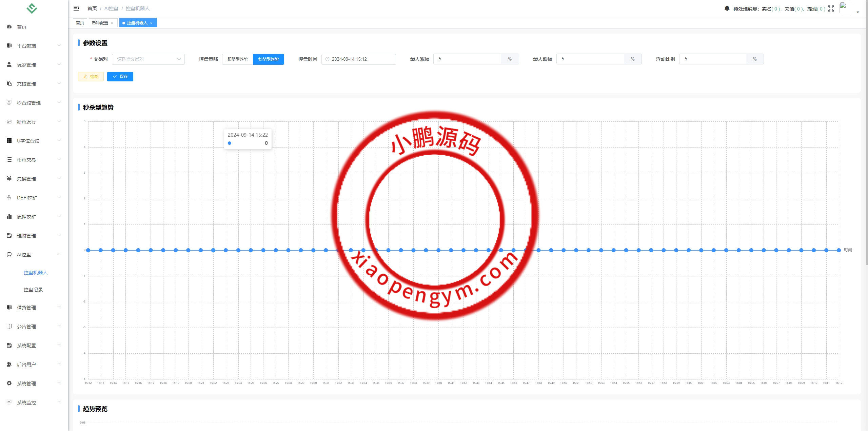The width and height of the screenshot is (868, 431).
Task: Open the 交易对 selection dropdown
Action: [x=148, y=59]
